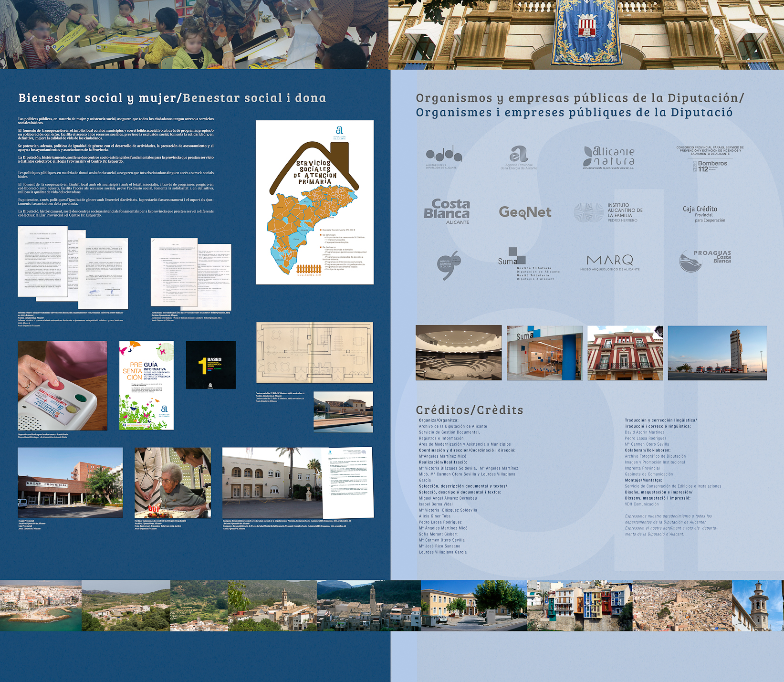Select the name 'David Azorín Martínez'
784x682 pixels.
point(644,432)
